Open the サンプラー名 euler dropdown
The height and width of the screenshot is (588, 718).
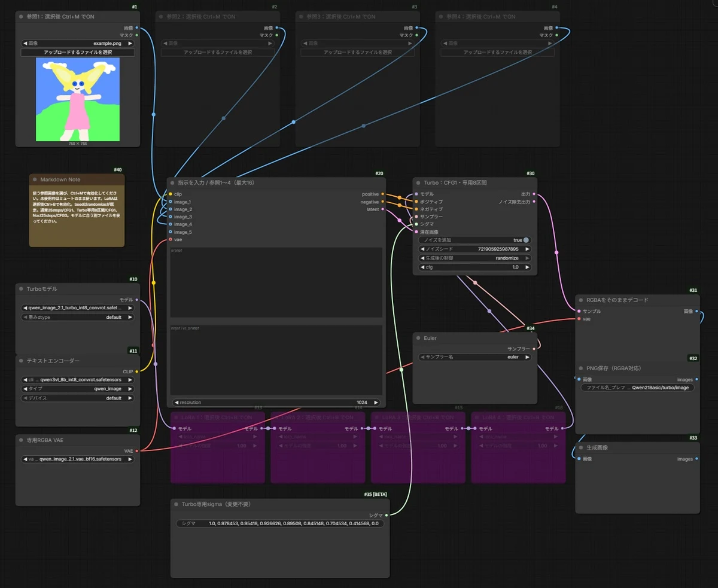(x=474, y=357)
